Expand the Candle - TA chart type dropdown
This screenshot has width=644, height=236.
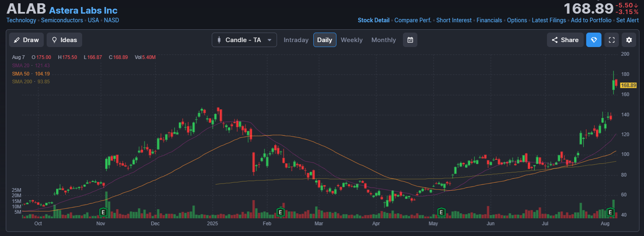244,40
